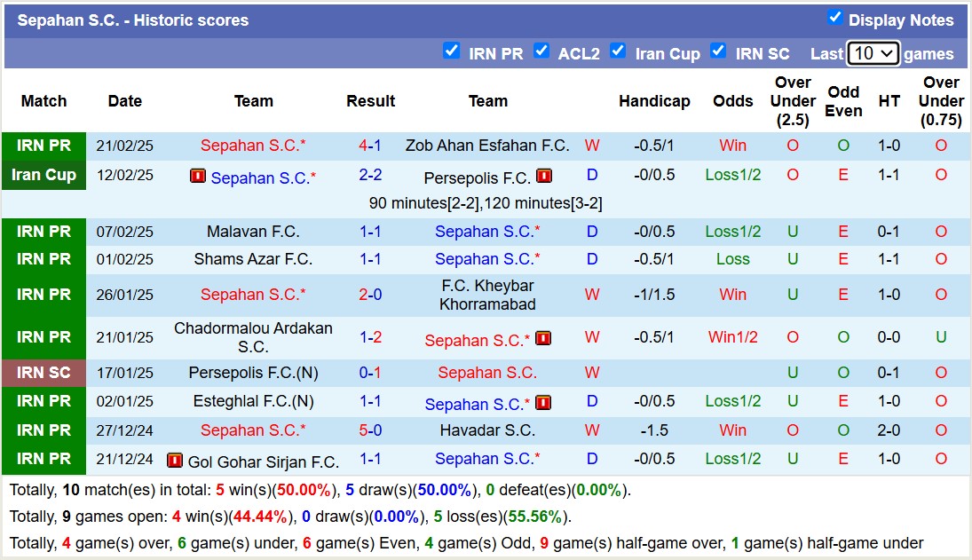Uncheck the Iran Cup filter checkbox
The height and width of the screenshot is (560, 972).
(x=618, y=51)
